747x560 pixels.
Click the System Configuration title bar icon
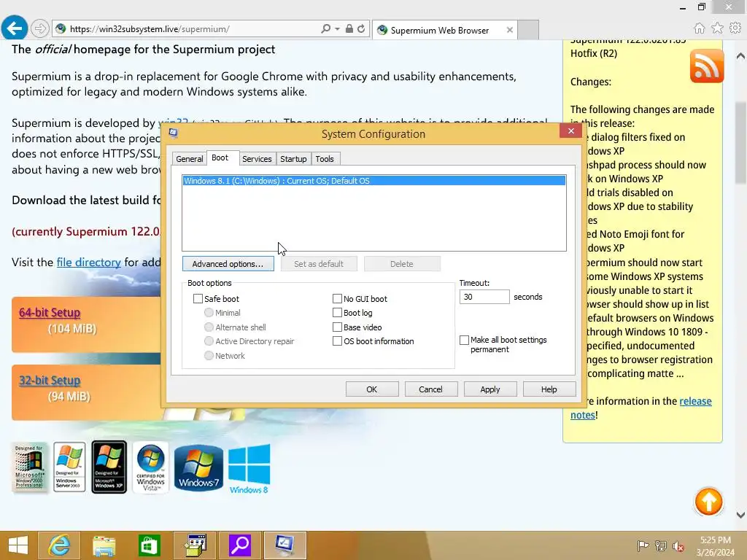tap(174, 133)
